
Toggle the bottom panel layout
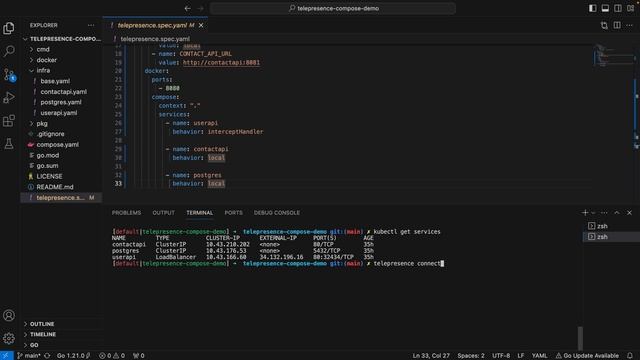tap(605, 8)
